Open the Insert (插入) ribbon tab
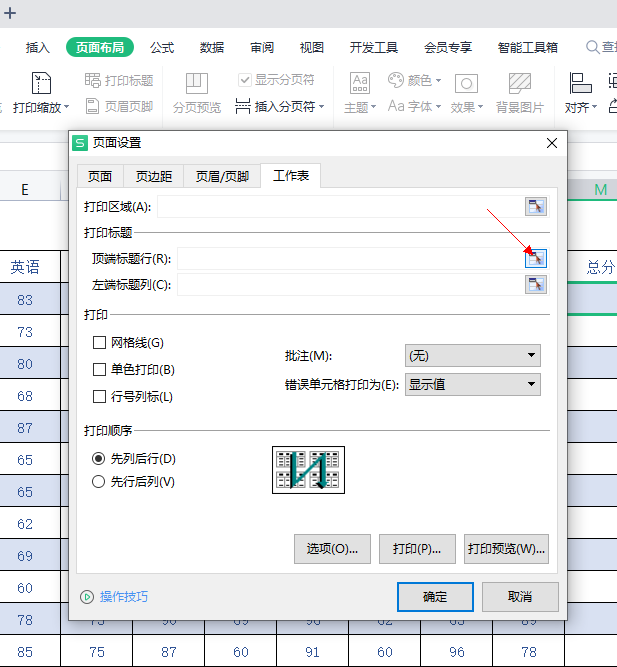 pyautogui.click(x=37, y=47)
